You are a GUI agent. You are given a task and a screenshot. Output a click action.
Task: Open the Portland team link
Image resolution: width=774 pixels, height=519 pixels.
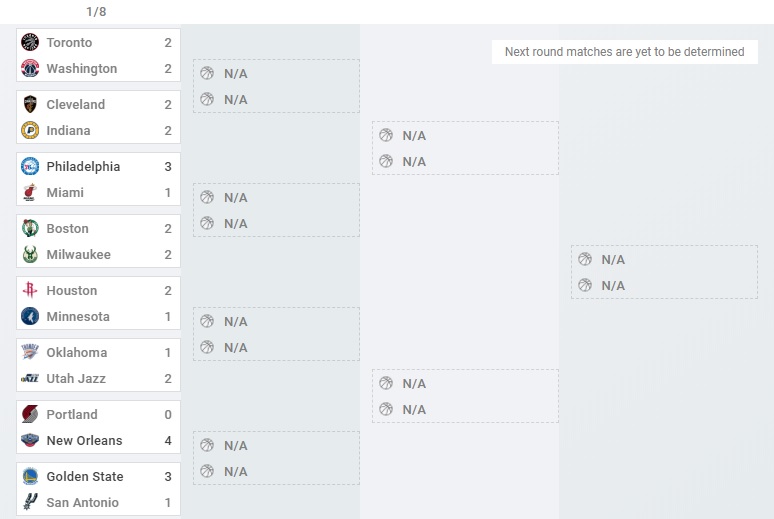click(x=72, y=415)
